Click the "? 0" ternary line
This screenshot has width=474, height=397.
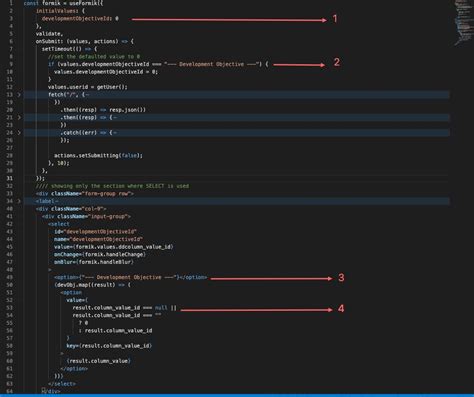83,323
